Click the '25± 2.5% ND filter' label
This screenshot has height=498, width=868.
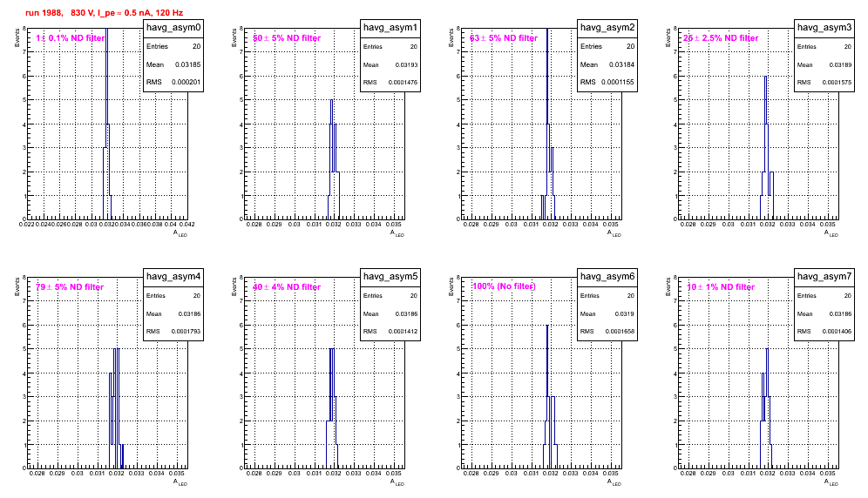tap(721, 38)
